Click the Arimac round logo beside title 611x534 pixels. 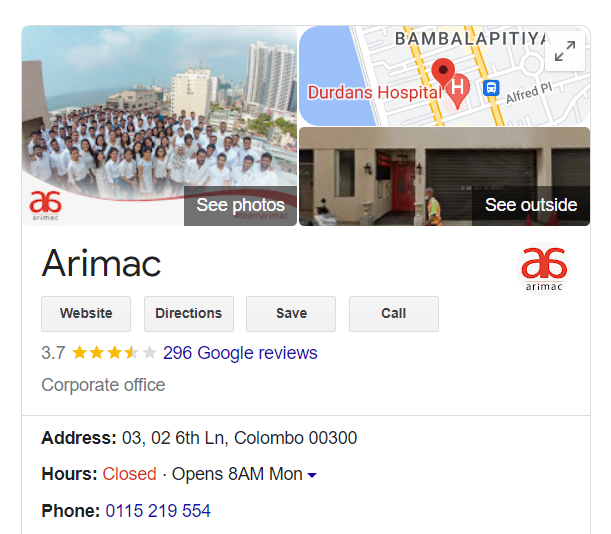tap(543, 269)
